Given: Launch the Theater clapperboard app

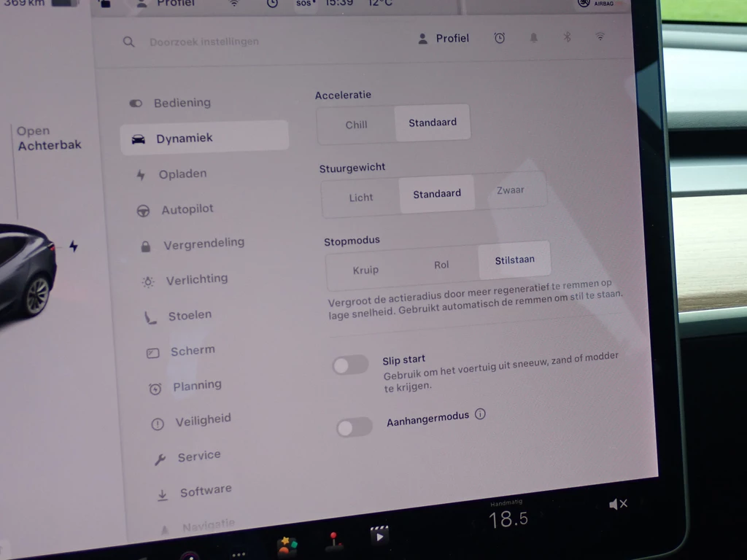Looking at the screenshot, I should (379, 536).
